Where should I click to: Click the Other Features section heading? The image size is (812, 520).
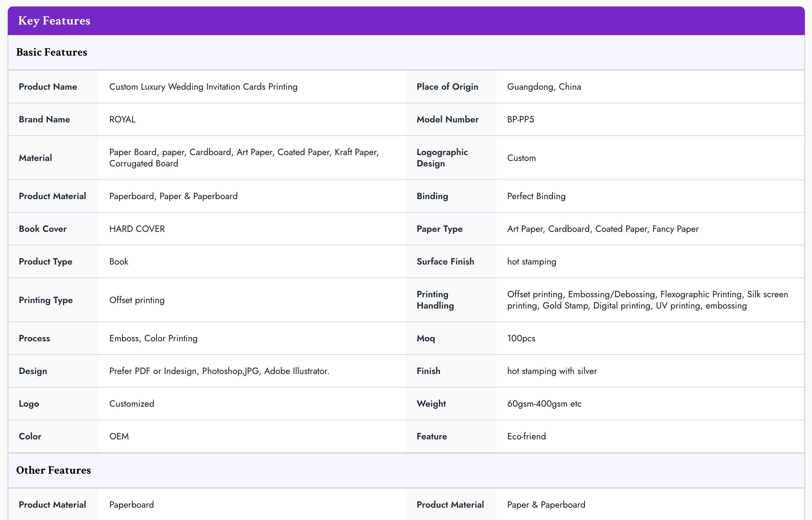point(53,470)
